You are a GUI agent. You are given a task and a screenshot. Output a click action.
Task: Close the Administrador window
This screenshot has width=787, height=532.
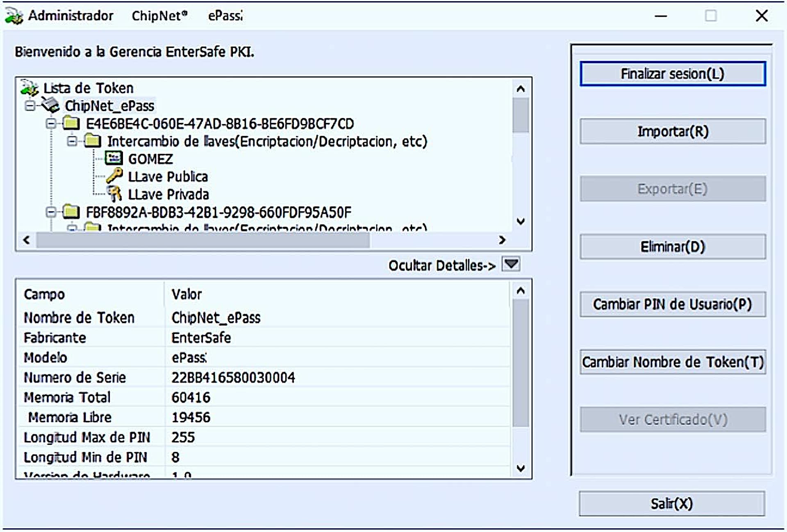(762, 16)
